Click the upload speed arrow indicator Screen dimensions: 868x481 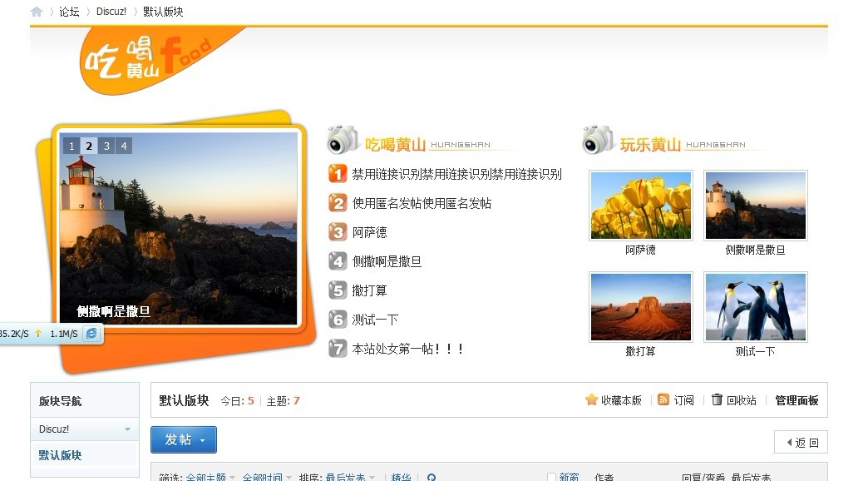(x=38, y=333)
